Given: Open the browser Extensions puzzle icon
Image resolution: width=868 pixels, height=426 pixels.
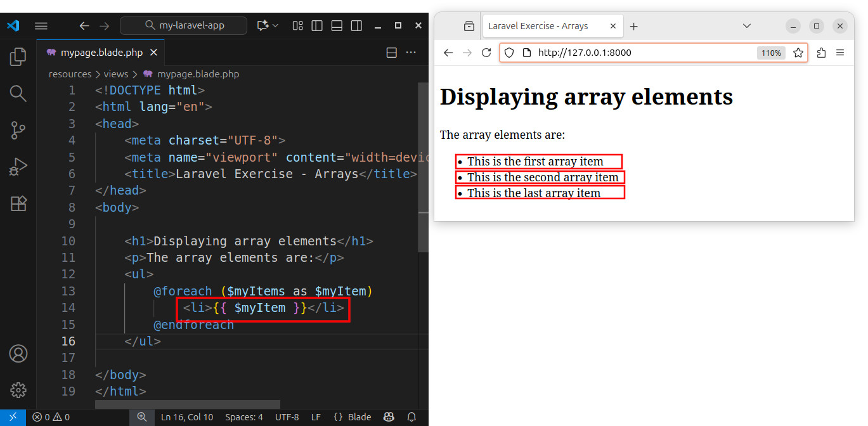Looking at the screenshot, I should 821,53.
